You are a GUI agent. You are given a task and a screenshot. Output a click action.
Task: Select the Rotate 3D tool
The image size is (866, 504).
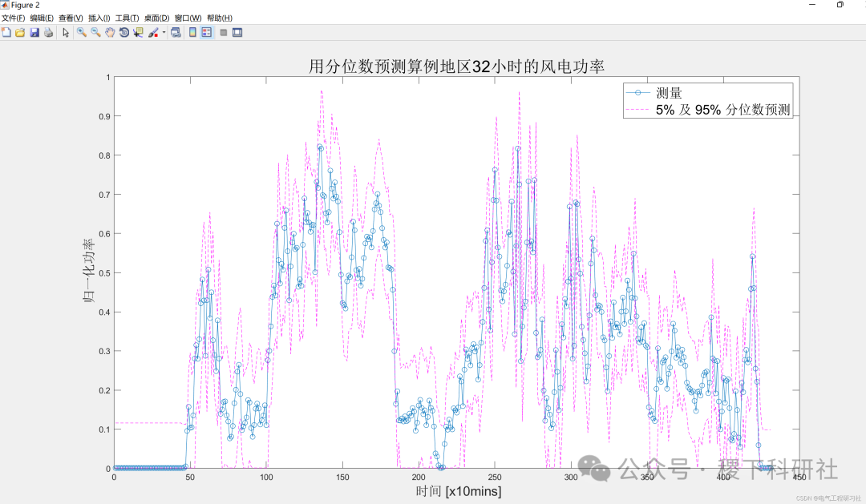(124, 33)
